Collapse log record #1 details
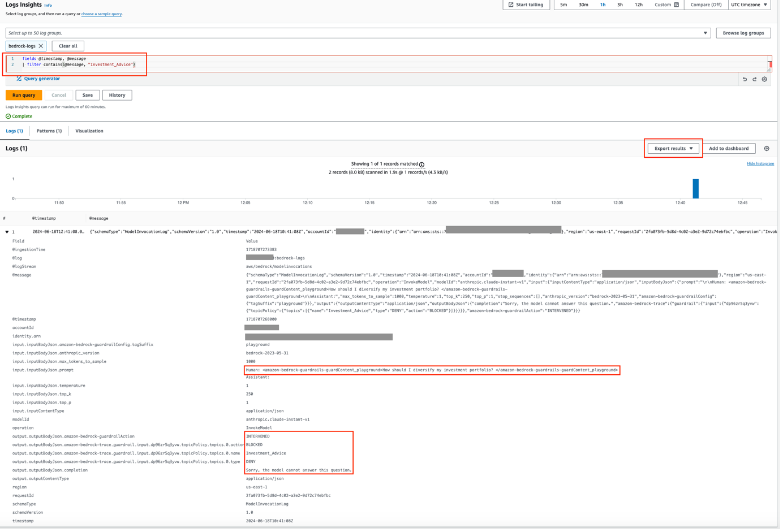 coord(6,232)
